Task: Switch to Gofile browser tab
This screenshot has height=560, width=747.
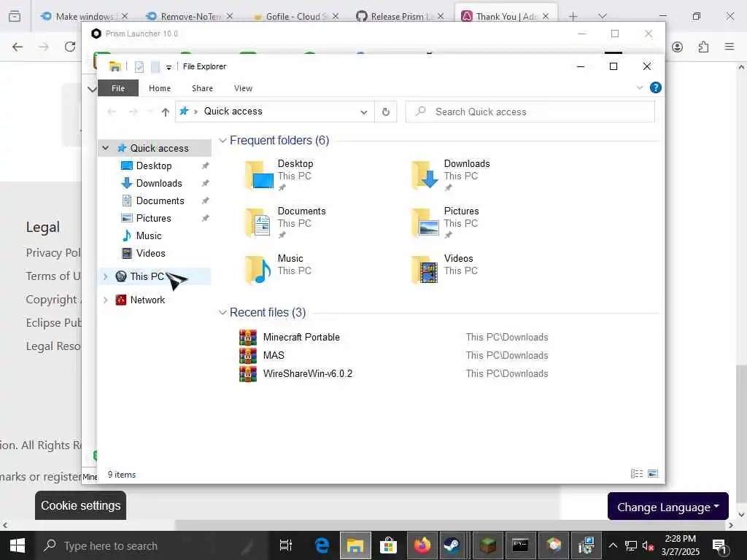Action: point(295,16)
